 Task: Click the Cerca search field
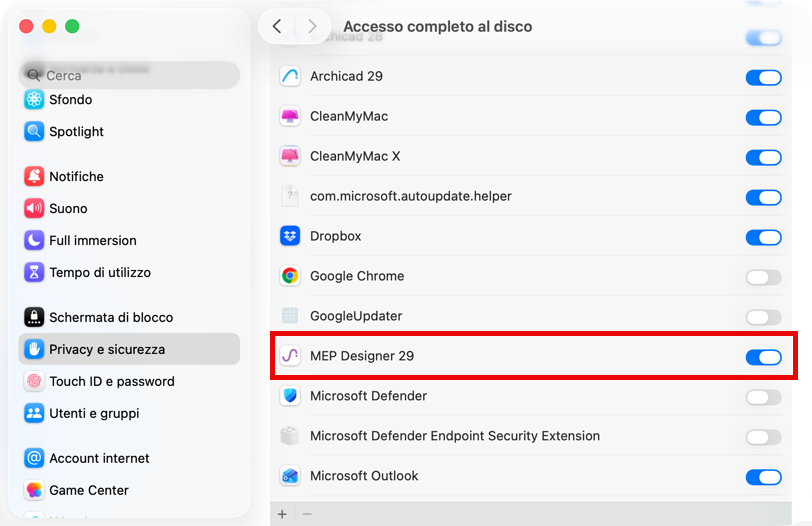(x=129, y=76)
